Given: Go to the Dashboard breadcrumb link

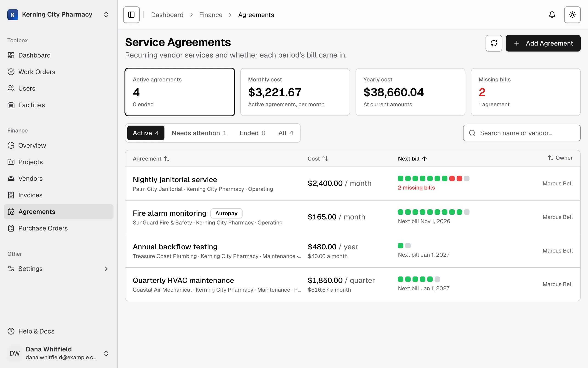Looking at the screenshot, I should point(167,15).
